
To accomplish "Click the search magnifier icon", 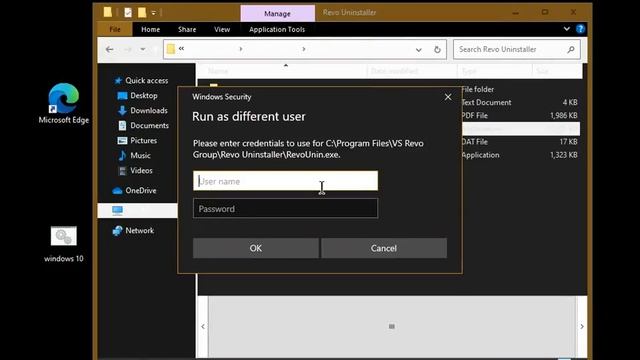I will click(x=571, y=49).
